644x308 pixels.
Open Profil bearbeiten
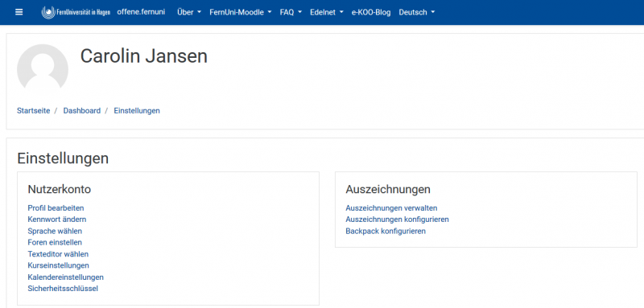tap(56, 208)
